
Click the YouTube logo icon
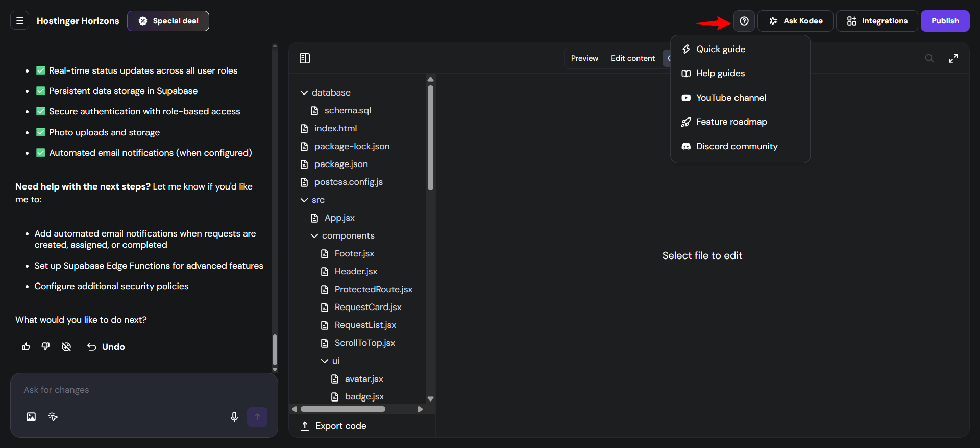[686, 98]
